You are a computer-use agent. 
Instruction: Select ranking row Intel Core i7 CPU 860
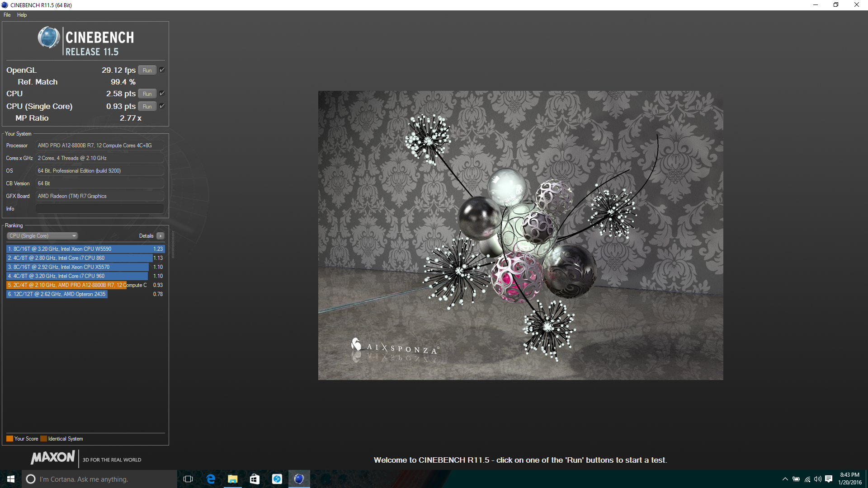pos(85,258)
